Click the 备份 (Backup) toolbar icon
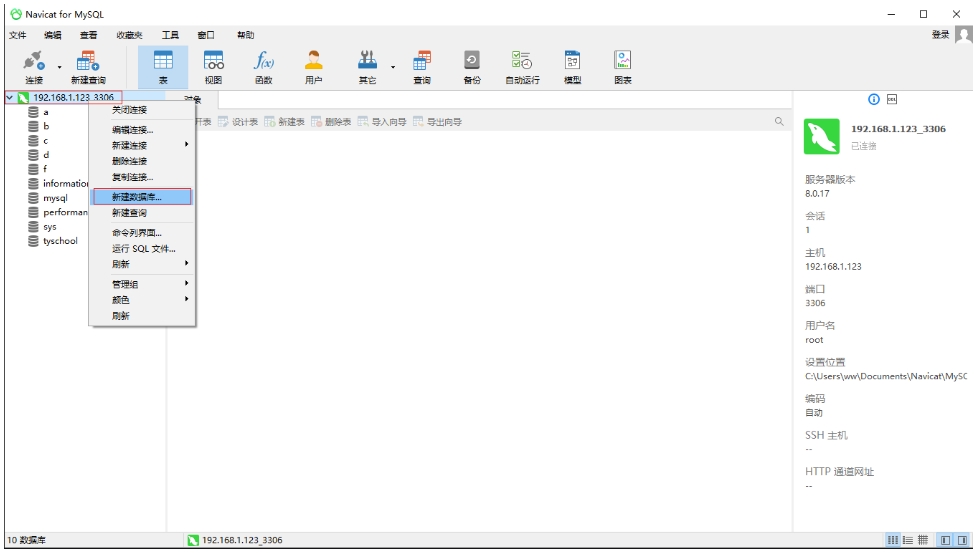The width and height of the screenshot is (975, 553). click(x=472, y=66)
